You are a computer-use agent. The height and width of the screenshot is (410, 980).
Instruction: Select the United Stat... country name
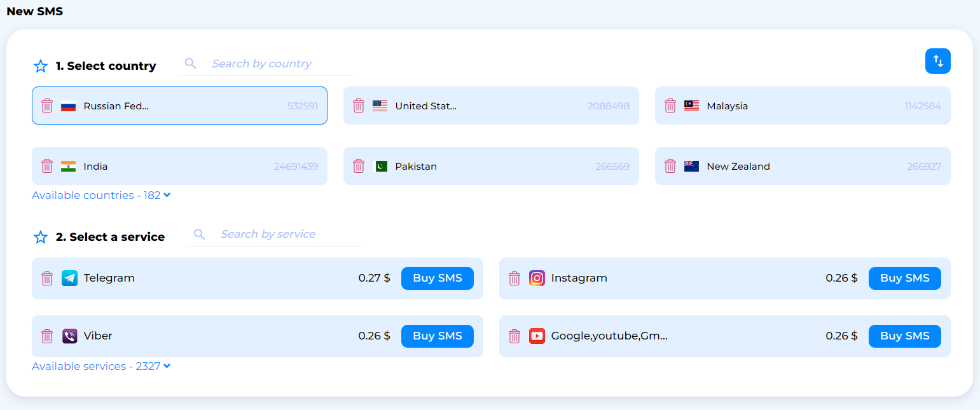426,106
